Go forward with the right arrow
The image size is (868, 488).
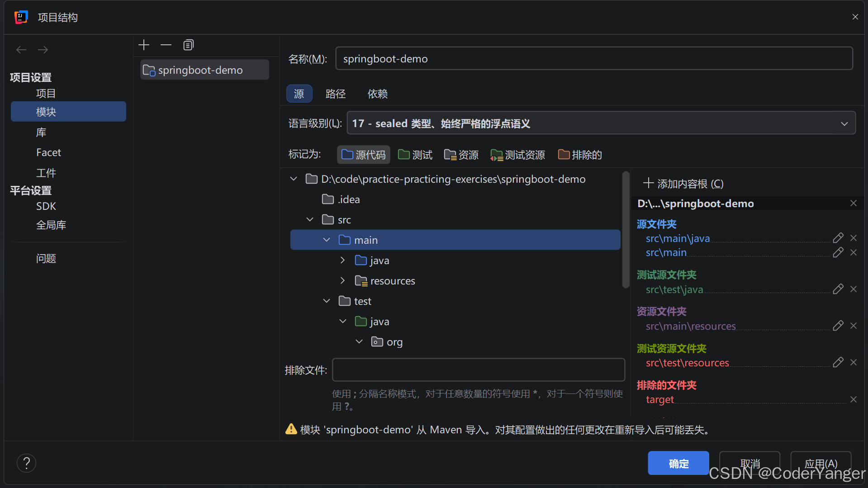(43, 50)
